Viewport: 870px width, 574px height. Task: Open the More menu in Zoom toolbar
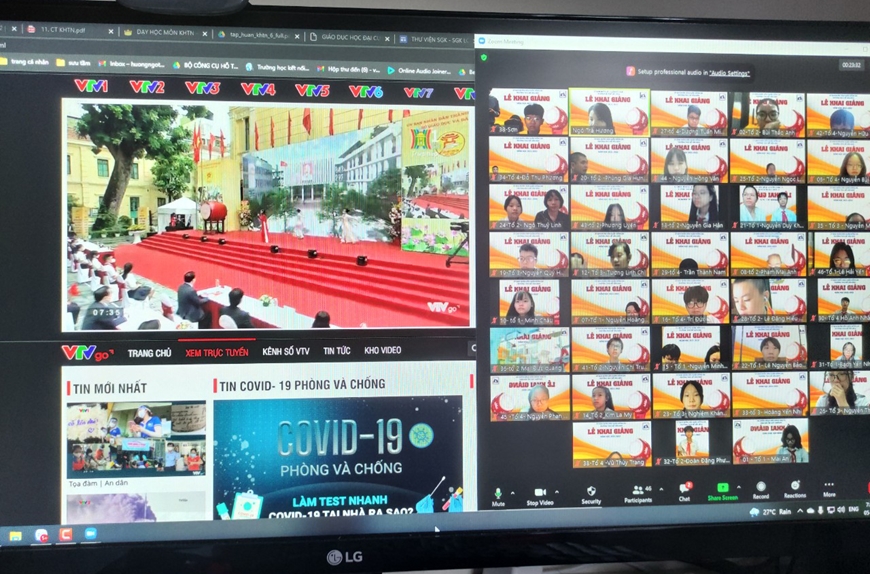[x=829, y=489]
